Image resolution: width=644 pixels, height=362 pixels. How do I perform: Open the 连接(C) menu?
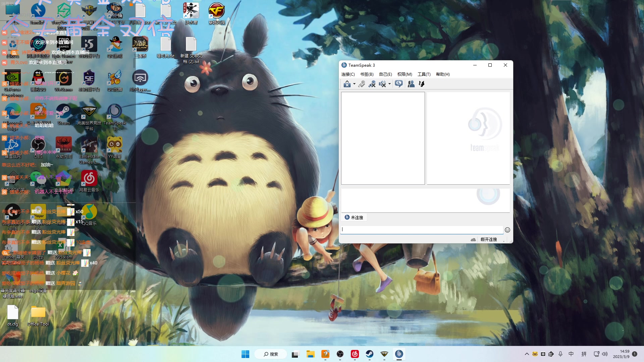pyautogui.click(x=348, y=74)
